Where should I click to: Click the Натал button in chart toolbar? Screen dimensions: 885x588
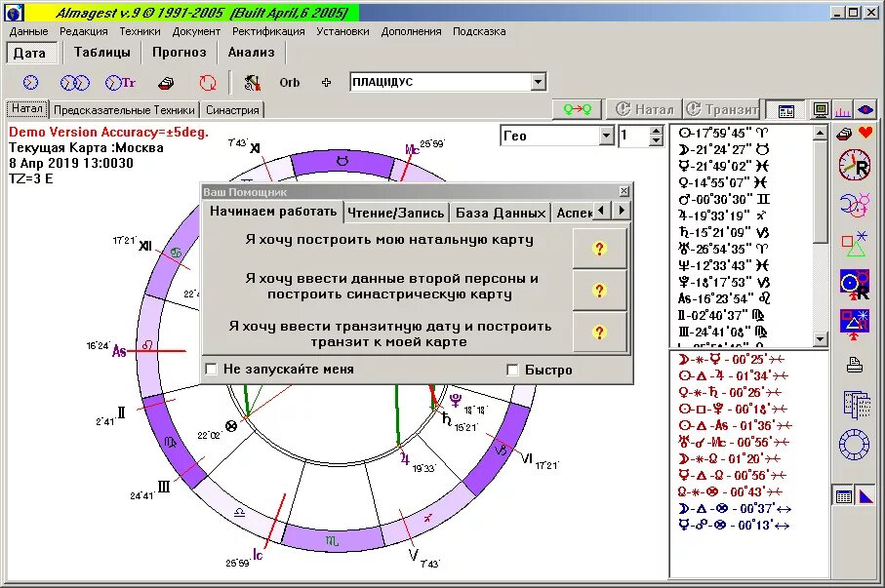pyautogui.click(x=644, y=109)
